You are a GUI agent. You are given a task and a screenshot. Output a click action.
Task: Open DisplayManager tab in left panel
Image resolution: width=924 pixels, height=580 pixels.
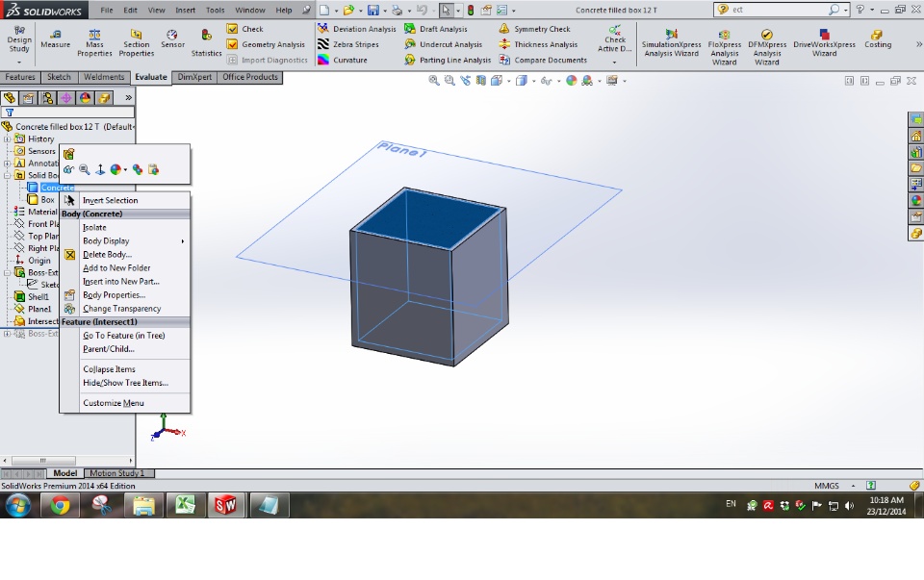85,98
